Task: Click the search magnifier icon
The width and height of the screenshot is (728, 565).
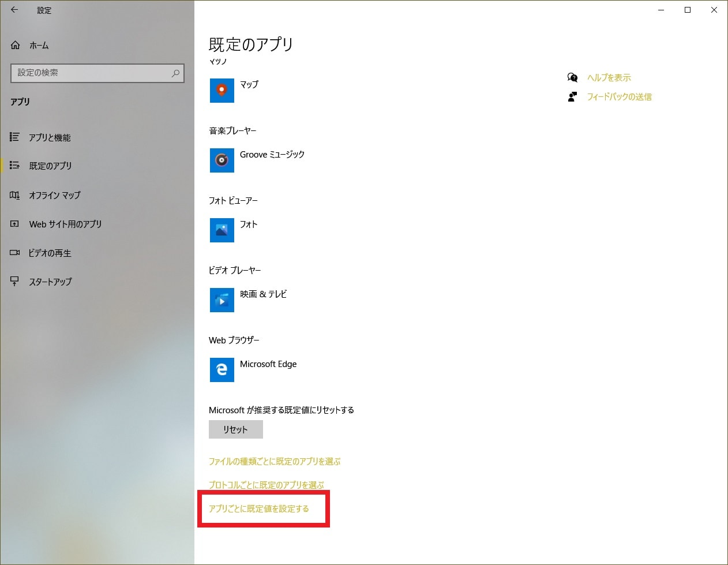Action: [x=175, y=73]
